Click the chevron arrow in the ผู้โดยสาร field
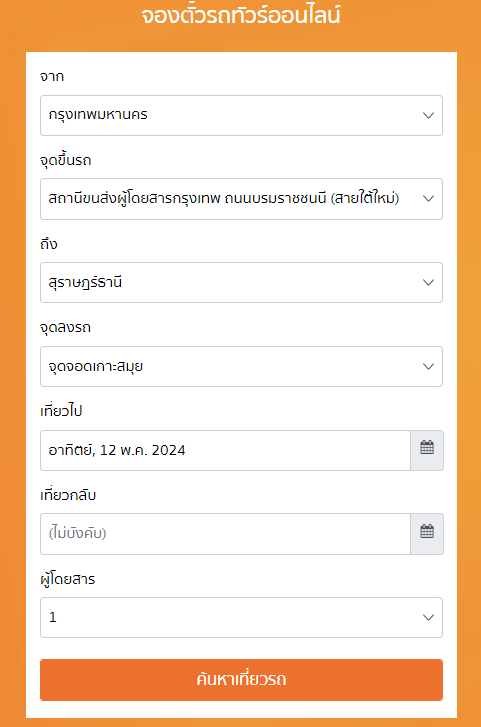This screenshot has width=481, height=727. 428,618
